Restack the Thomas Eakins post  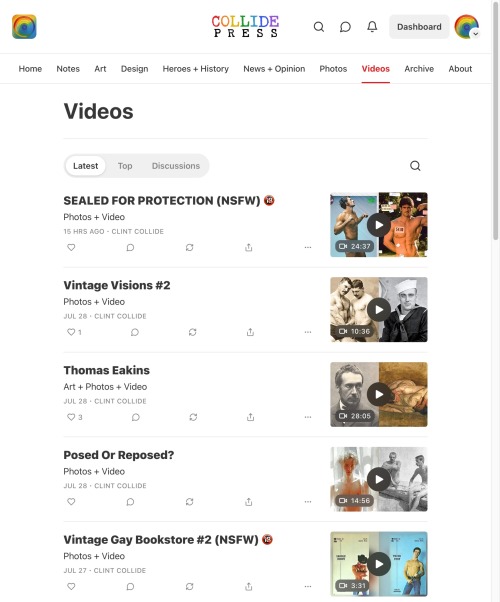(193, 417)
